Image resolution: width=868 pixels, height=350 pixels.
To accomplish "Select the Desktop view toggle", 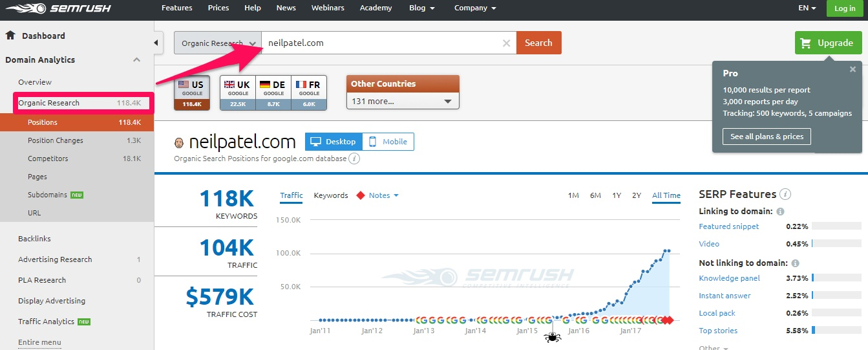I will (x=333, y=142).
